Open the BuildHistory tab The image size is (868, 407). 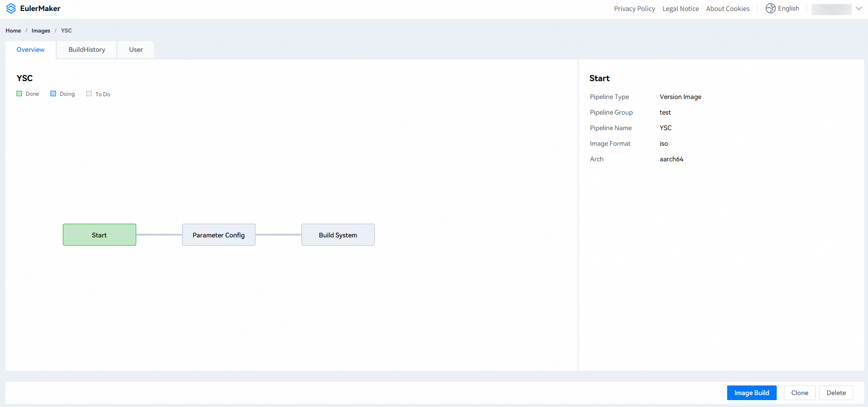(87, 49)
